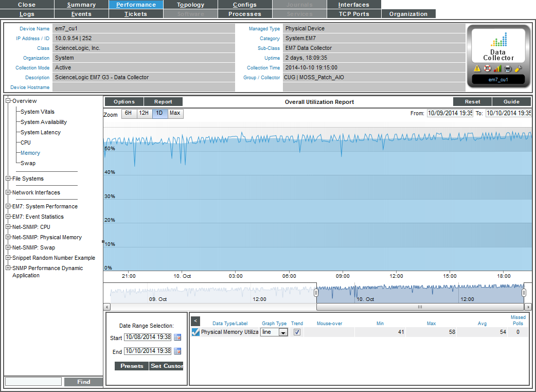Open the TCP Ports tab
This screenshot has width=536, height=392.
click(x=354, y=14)
